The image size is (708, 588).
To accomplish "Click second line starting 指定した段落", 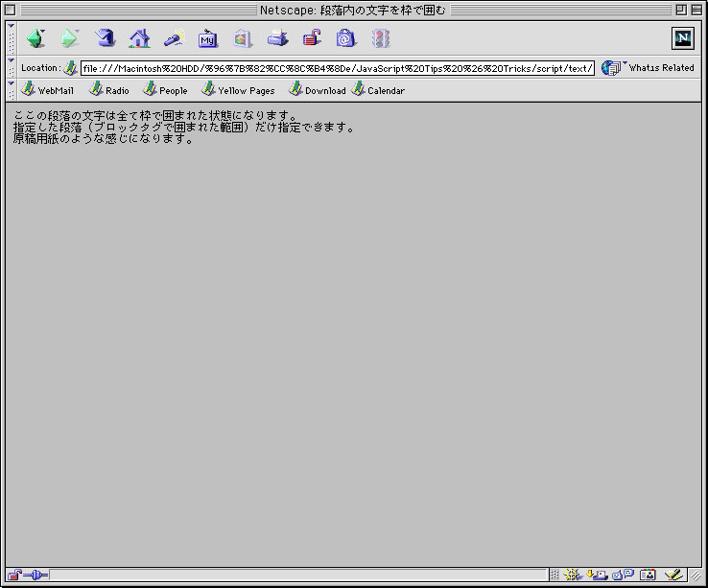I will tap(183, 127).
